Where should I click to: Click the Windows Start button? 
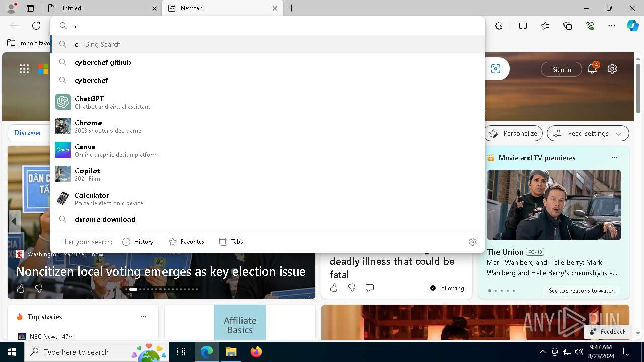coord(12,352)
